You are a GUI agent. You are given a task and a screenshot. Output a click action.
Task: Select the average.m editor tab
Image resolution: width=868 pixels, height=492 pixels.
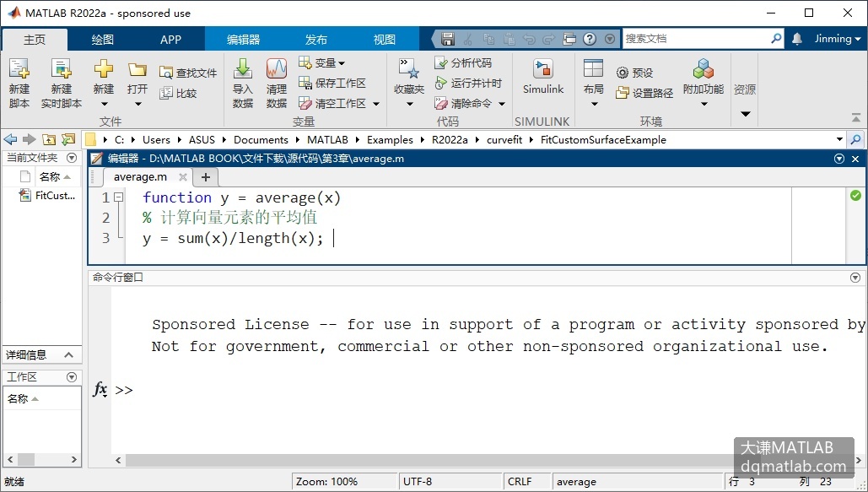click(x=140, y=176)
